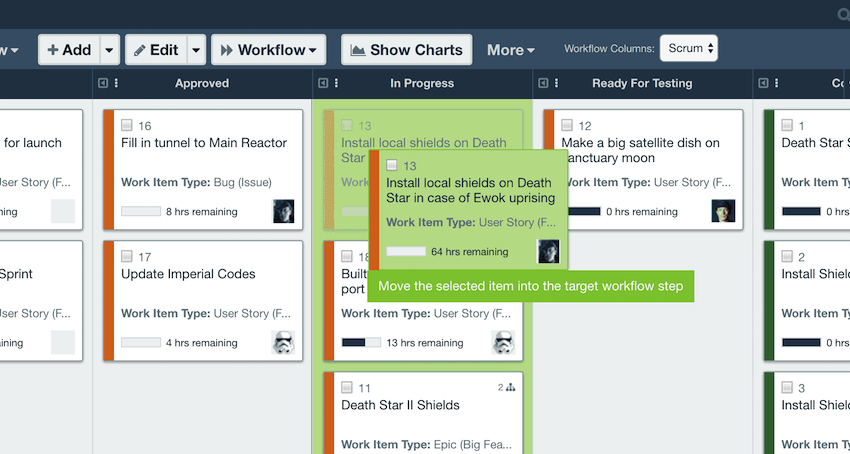Click the Approved column header
Image resolution: width=850 pixels, height=454 pixels.
click(x=202, y=83)
